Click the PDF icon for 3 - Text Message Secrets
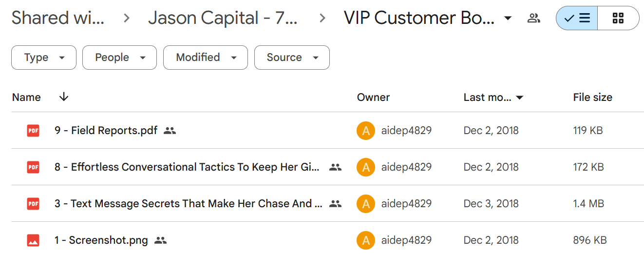The image size is (644, 254). coord(33,204)
